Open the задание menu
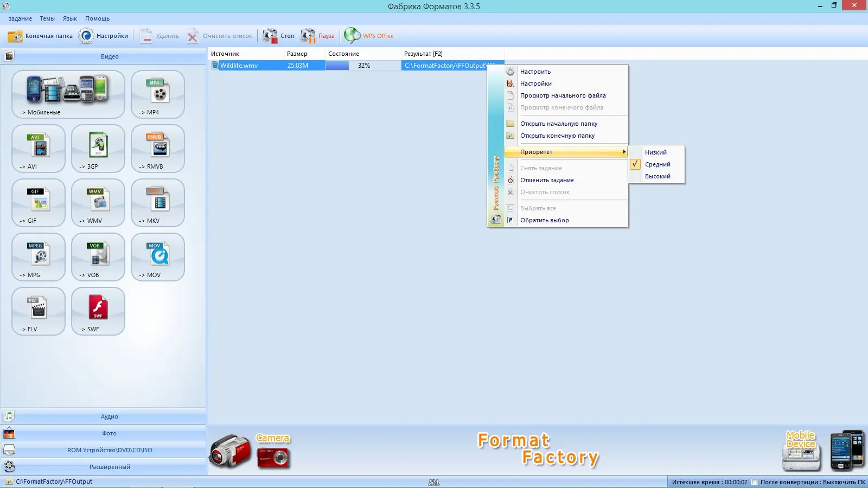 point(20,18)
